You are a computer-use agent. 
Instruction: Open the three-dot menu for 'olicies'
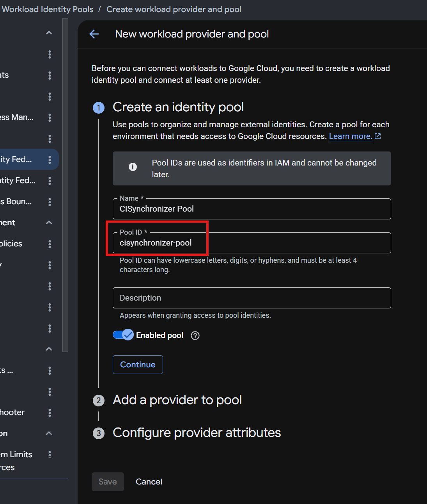click(50, 244)
